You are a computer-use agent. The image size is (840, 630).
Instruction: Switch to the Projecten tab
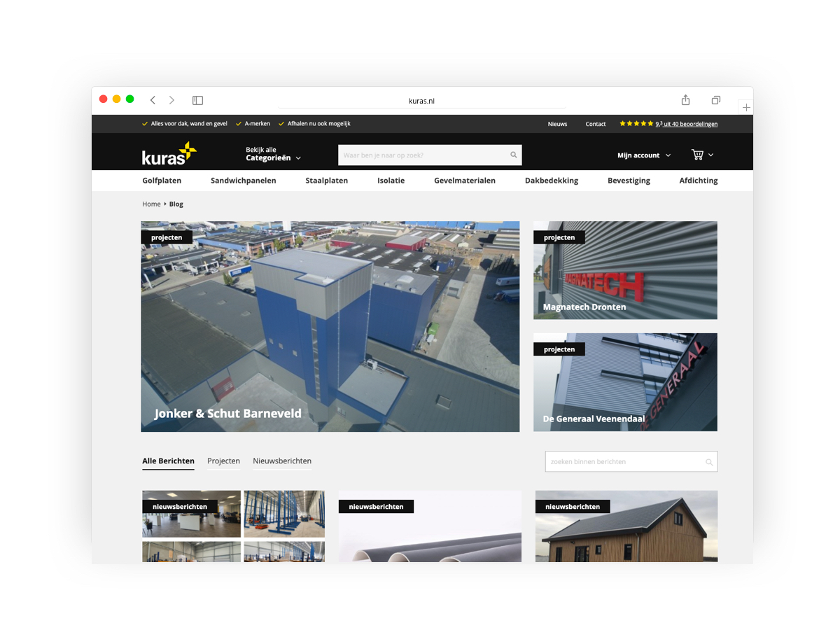pos(223,461)
